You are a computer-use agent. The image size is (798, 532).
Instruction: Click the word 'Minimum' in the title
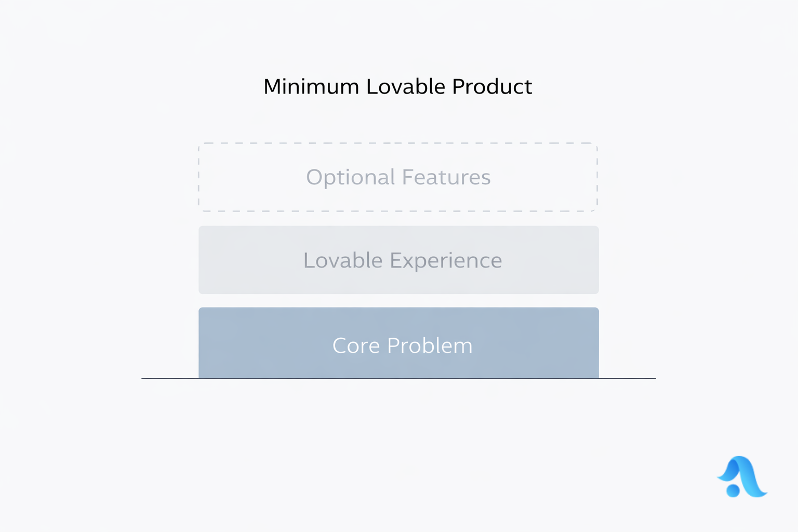click(x=311, y=86)
